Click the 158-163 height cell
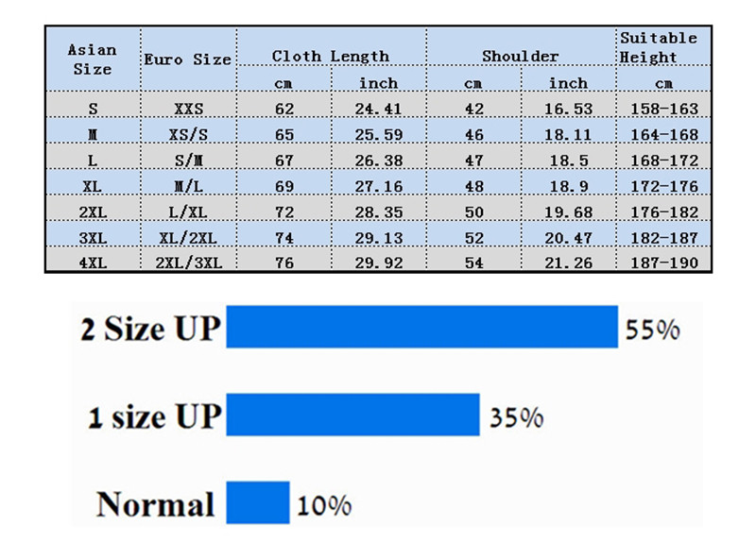Screen dimensions: 756x543 coord(663,110)
